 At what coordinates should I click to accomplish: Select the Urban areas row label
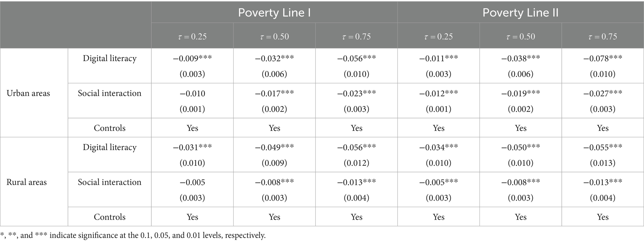(28, 93)
